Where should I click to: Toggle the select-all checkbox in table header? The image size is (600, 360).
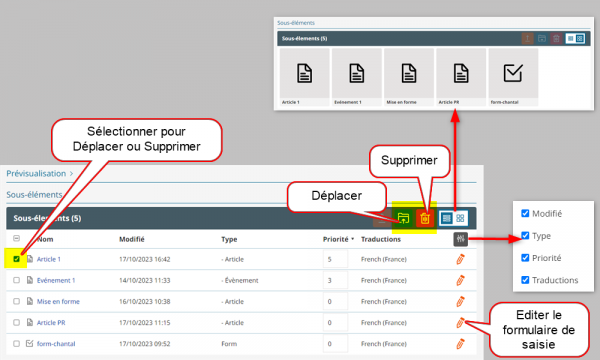coord(16,238)
